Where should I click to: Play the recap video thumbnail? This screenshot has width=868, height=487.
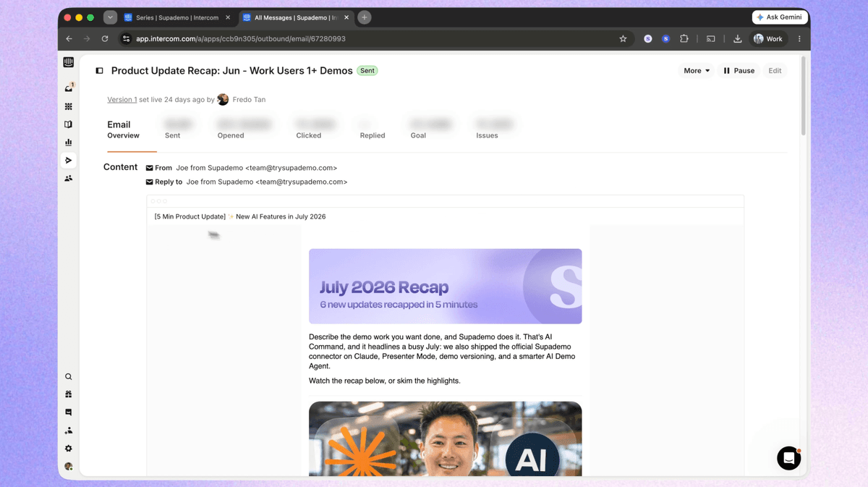[x=445, y=439]
